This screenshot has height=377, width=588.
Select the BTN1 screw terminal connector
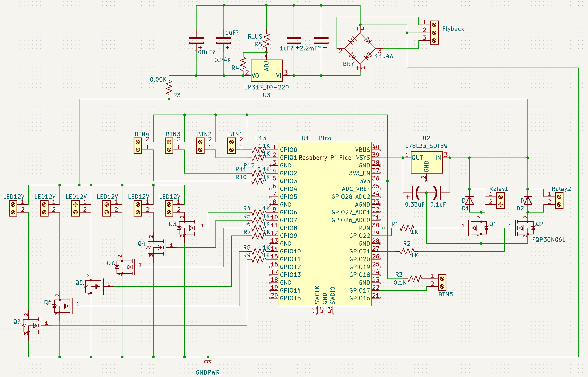pos(231,146)
